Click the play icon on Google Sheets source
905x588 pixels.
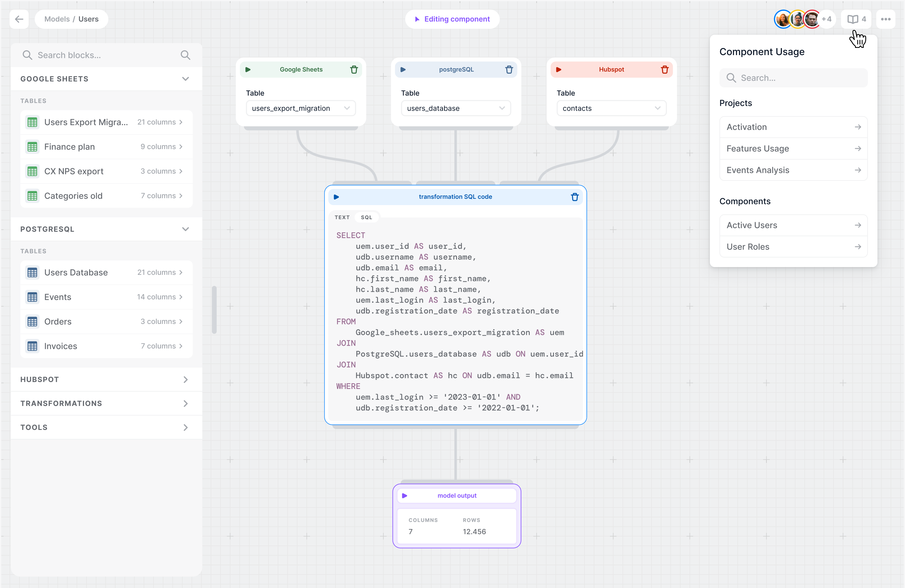tap(248, 69)
